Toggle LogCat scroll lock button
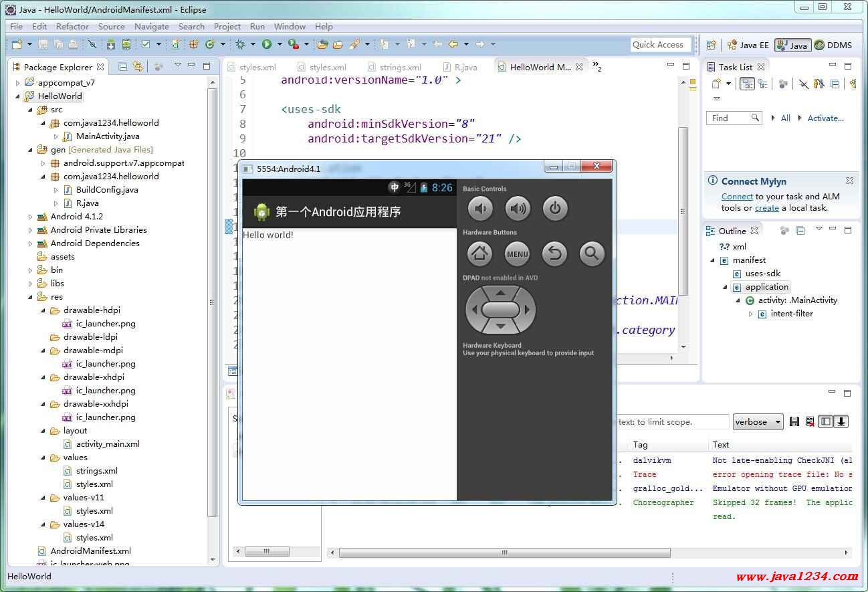 pyautogui.click(x=841, y=421)
